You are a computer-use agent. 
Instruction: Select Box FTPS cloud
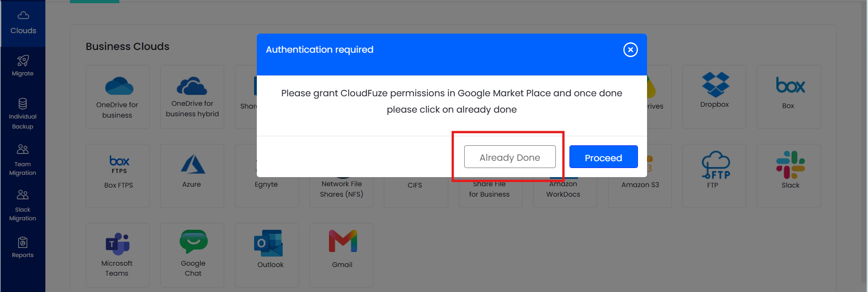pos(118,176)
